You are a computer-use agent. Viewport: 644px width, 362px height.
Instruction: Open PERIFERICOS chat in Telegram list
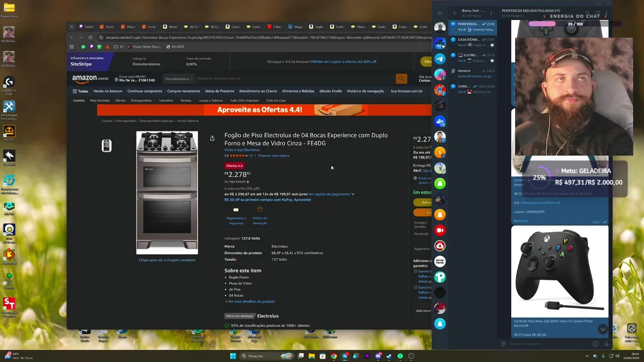[473, 27]
